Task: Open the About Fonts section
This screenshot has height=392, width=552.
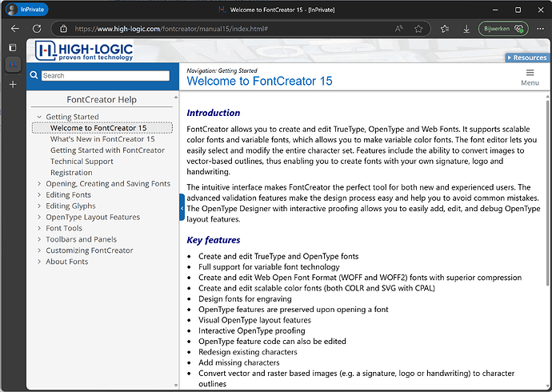Action: tap(67, 262)
